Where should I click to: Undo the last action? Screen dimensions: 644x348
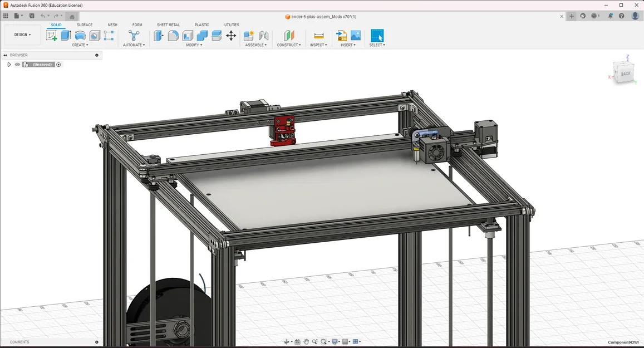pos(43,16)
